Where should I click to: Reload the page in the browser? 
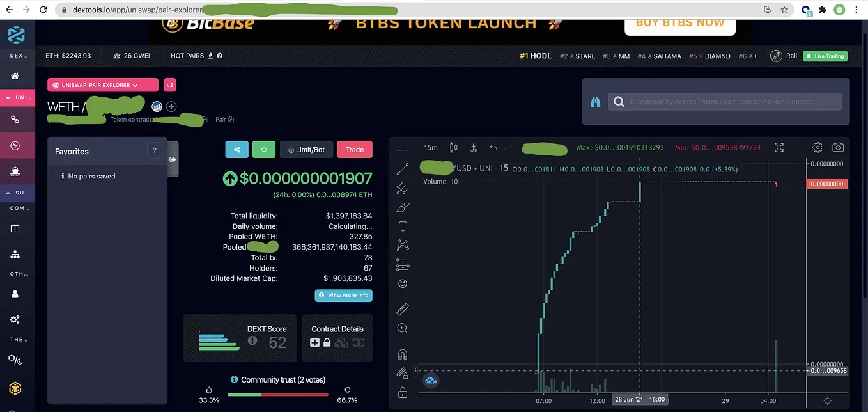pos(43,10)
